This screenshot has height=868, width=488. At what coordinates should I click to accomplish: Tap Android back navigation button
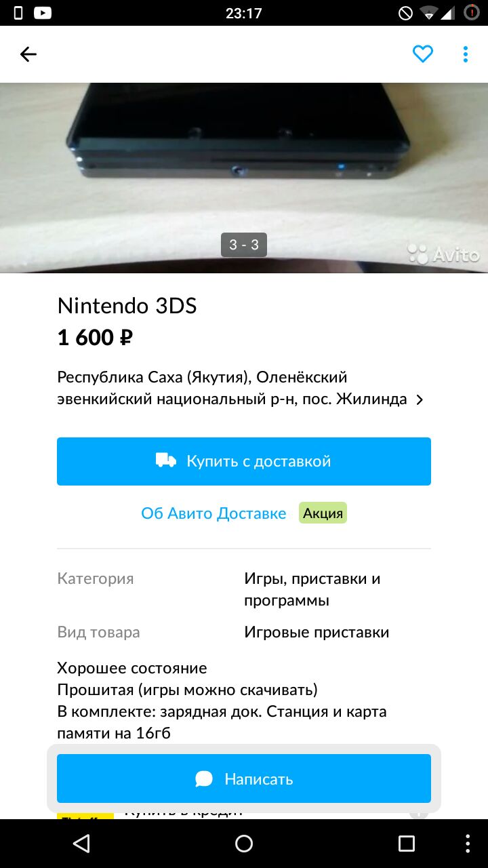pyautogui.click(x=81, y=843)
